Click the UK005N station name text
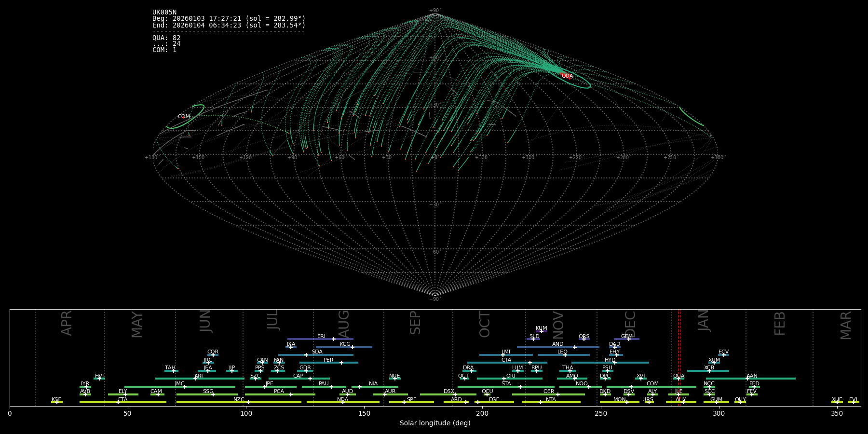Screen dimensions: 868x434 point(164,13)
